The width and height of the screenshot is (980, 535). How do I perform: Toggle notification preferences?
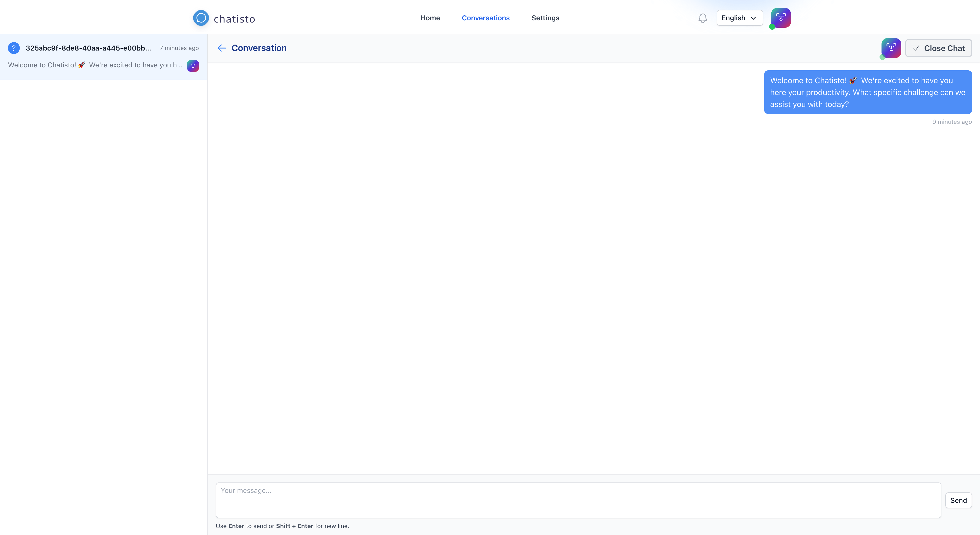tap(702, 18)
